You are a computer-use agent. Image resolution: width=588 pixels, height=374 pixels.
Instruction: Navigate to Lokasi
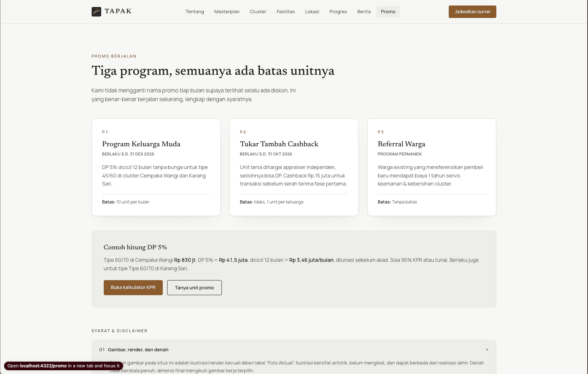coord(312,12)
